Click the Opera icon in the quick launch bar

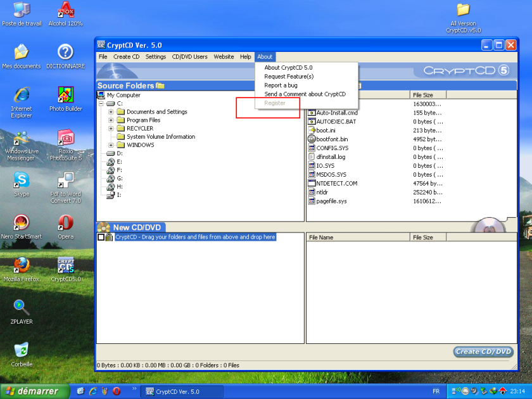click(x=117, y=391)
